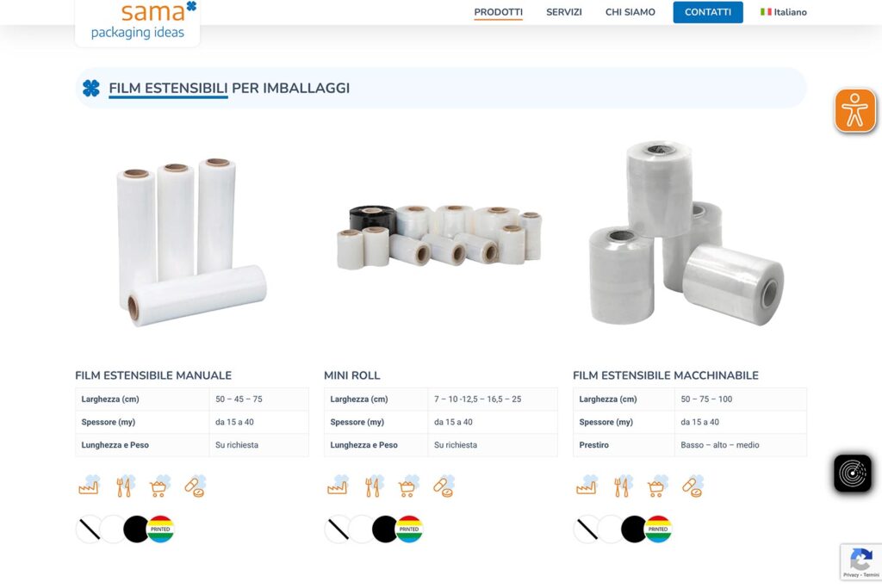Click the blue clover icon beside Film Estensibili heading

91,89
